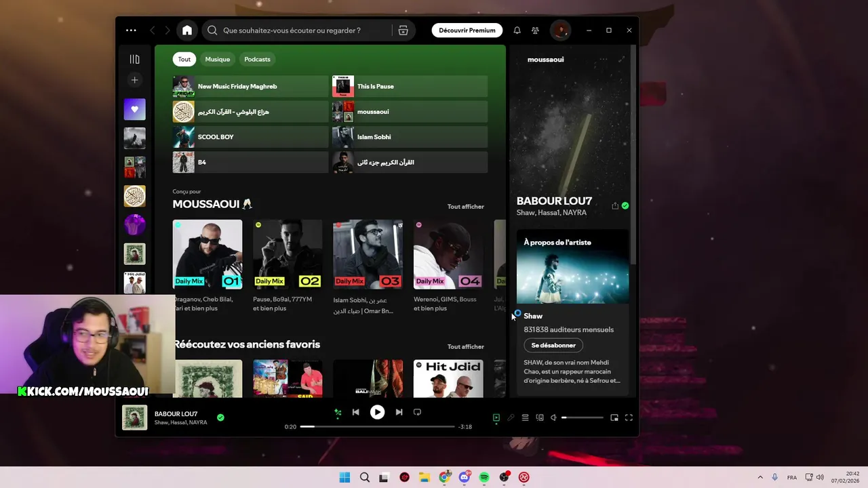Select the Musique filter chip
868x488 pixels.
coord(218,59)
